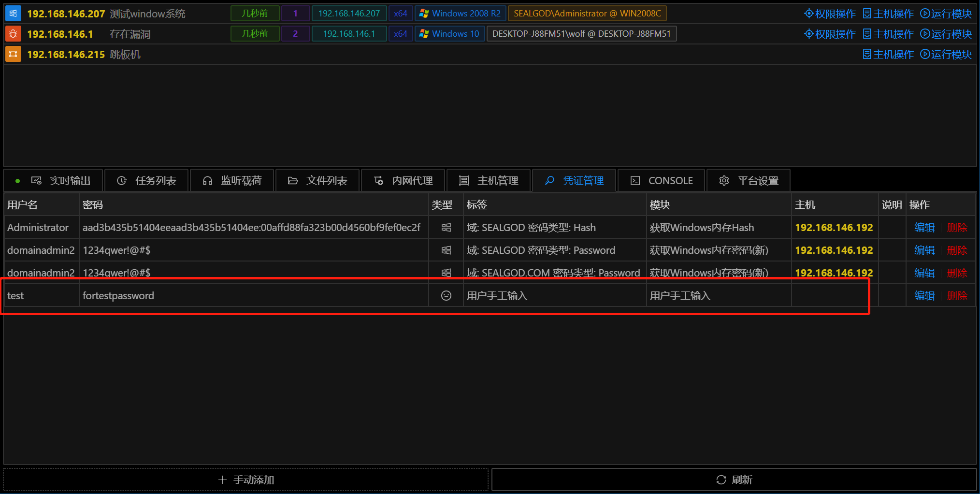Open the 监听载荷 tab
The width and height of the screenshot is (980, 494).
pos(232,181)
